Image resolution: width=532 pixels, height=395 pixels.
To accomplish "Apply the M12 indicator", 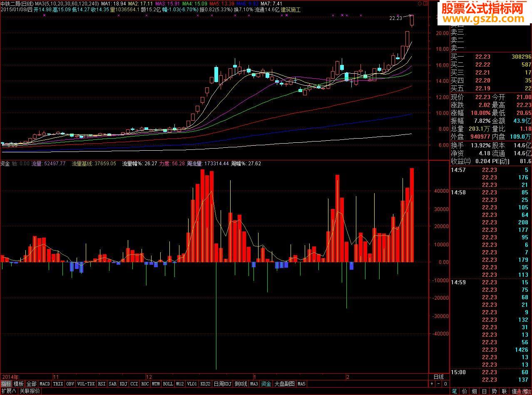I will (180, 384).
